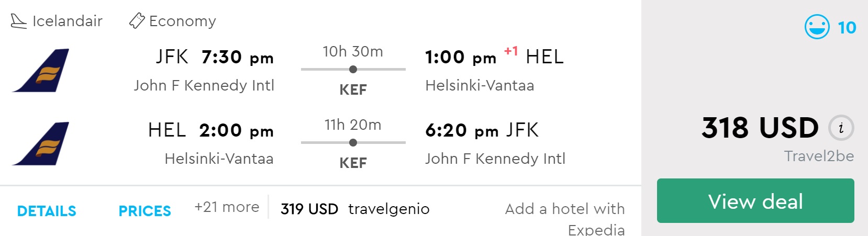This screenshot has height=236, width=868.
Task: Open the DETAILS tab
Action: [x=47, y=211]
